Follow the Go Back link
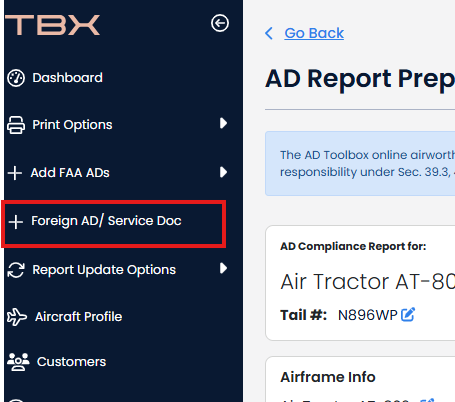Screen dimensions: 455x402 tap(314, 33)
